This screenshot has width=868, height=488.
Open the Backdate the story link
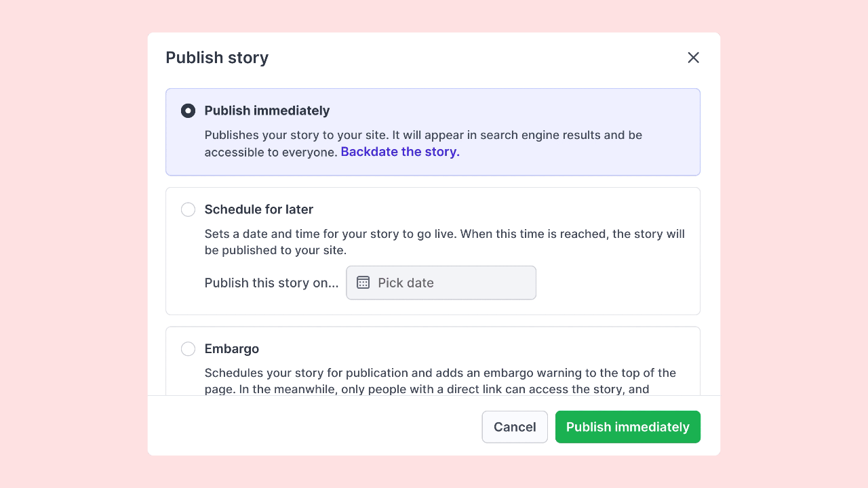[400, 152]
